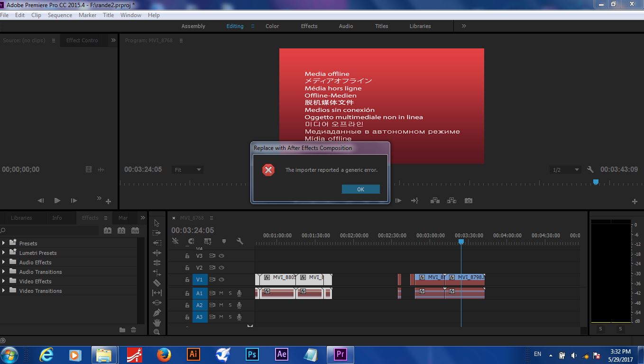This screenshot has width=644, height=364.
Task: Open the Marker menu
Action: click(87, 15)
